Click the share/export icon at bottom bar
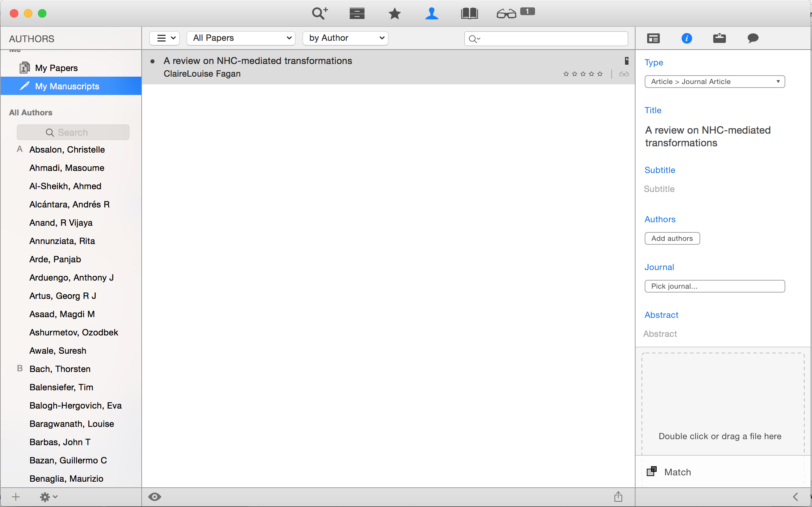This screenshot has height=507, width=812. 618,496
